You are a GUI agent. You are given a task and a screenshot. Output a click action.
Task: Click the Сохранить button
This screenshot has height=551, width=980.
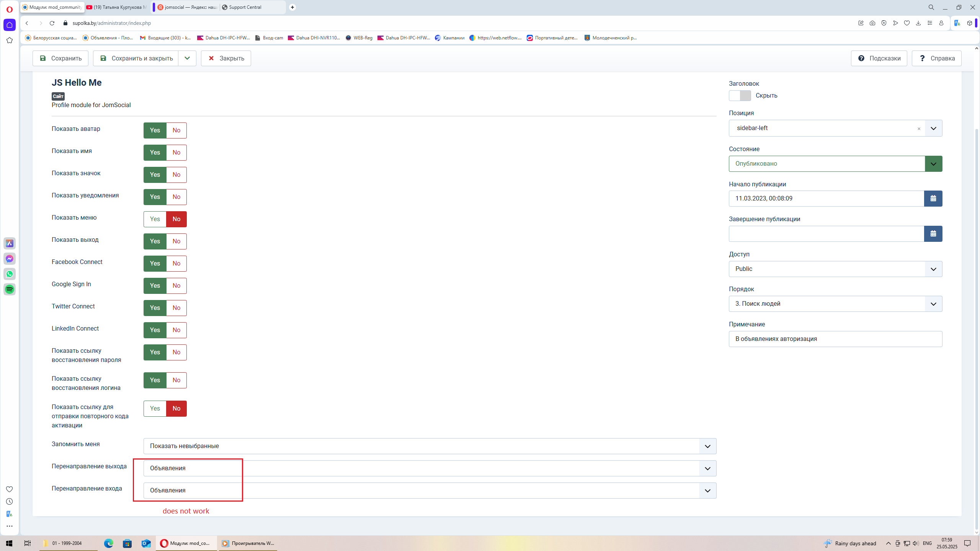pos(60,58)
